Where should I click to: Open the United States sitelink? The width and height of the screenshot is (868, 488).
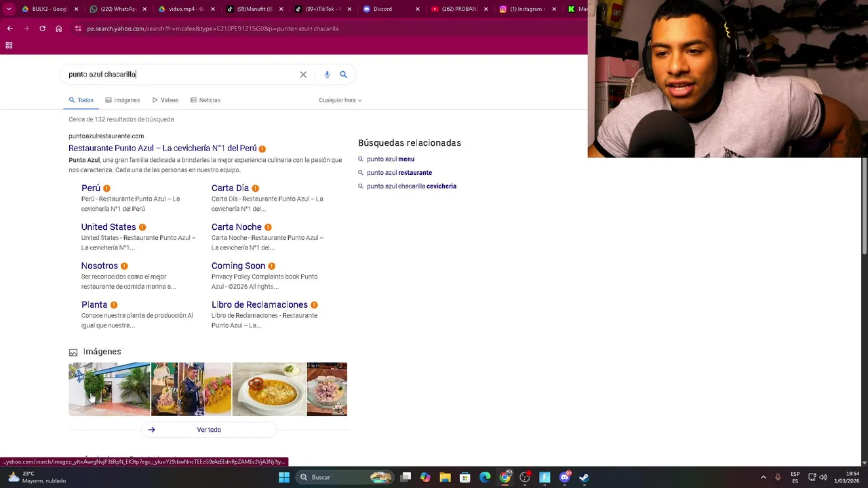[108, 227]
